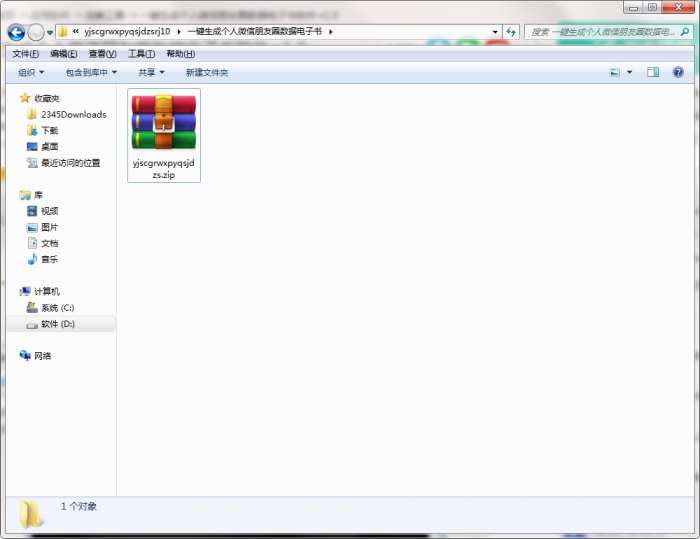The image size is (700, 539).
Task: Click the star icon beside 收藏夹
Action: coord(25,98)
